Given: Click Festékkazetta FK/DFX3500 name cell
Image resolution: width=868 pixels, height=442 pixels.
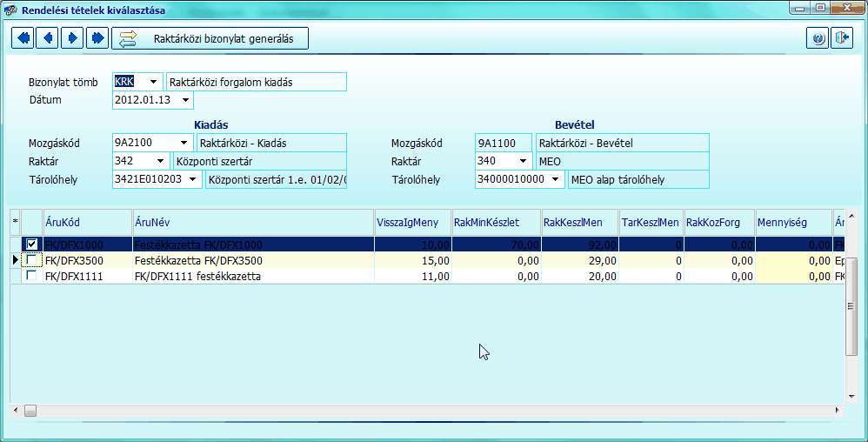Looking at the screenshot, I should click(253, 260).
